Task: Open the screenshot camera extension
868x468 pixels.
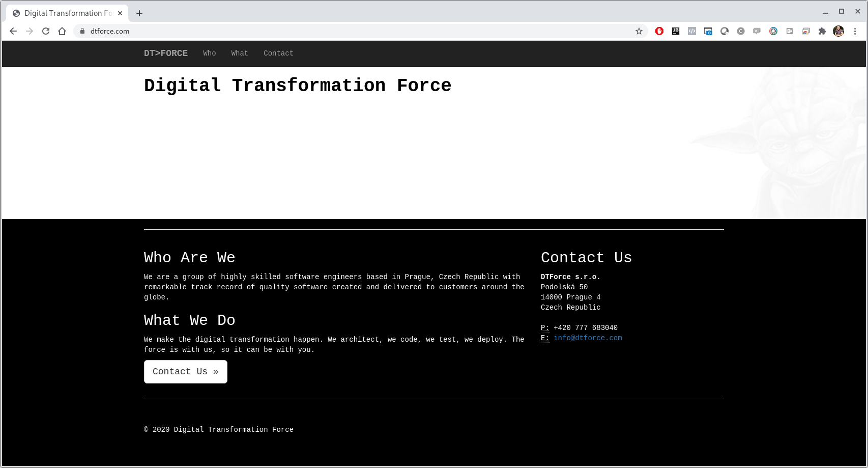Action: click(708, 31)
